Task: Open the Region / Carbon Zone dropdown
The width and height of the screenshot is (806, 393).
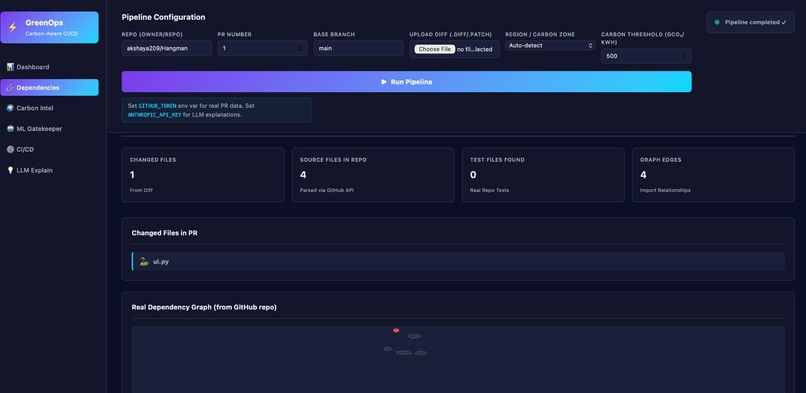Action: [x=550, y=45]
